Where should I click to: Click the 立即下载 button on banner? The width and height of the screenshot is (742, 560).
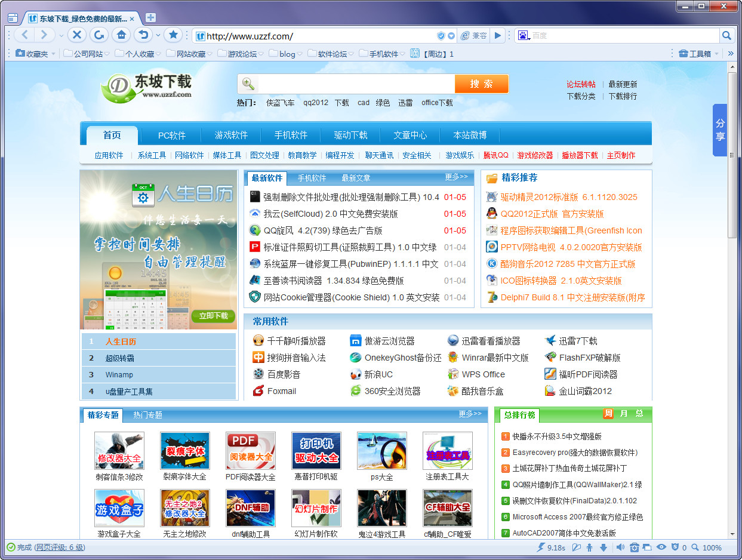click(213, 316)
